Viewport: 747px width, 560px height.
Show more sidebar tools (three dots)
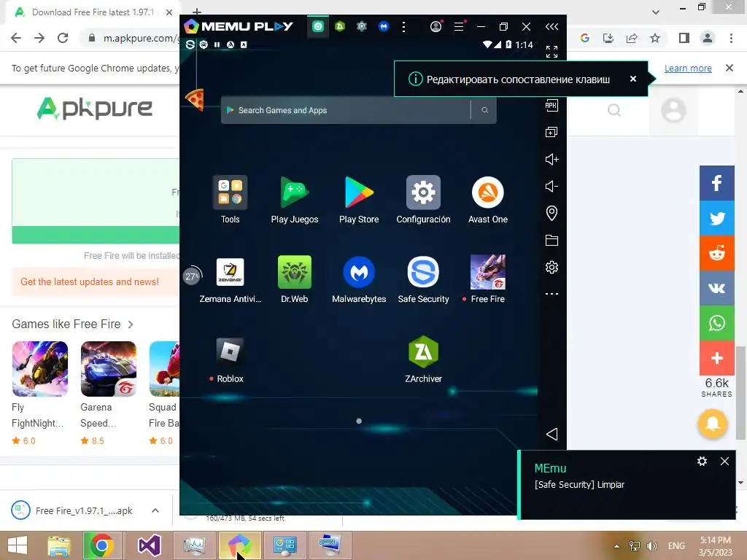point(551,294)
